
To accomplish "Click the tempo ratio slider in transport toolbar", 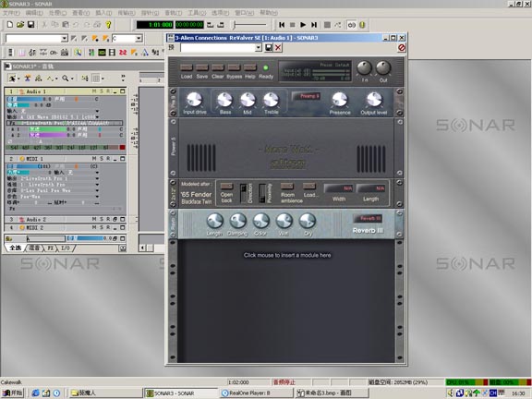I will coord(250,25).
